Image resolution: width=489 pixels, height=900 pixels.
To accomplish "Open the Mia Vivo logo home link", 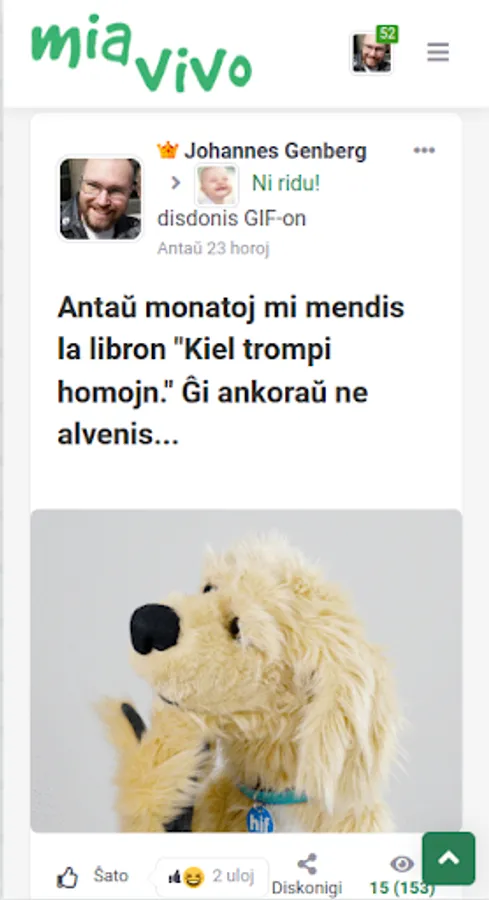I will [141, 53].
